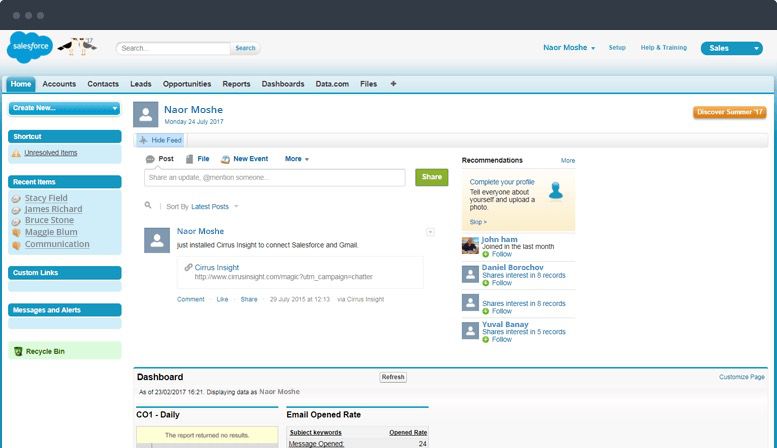Viewport: 777px width, 448px height.
Task: Open the Reports tab
Action: (x=236, y=84)
